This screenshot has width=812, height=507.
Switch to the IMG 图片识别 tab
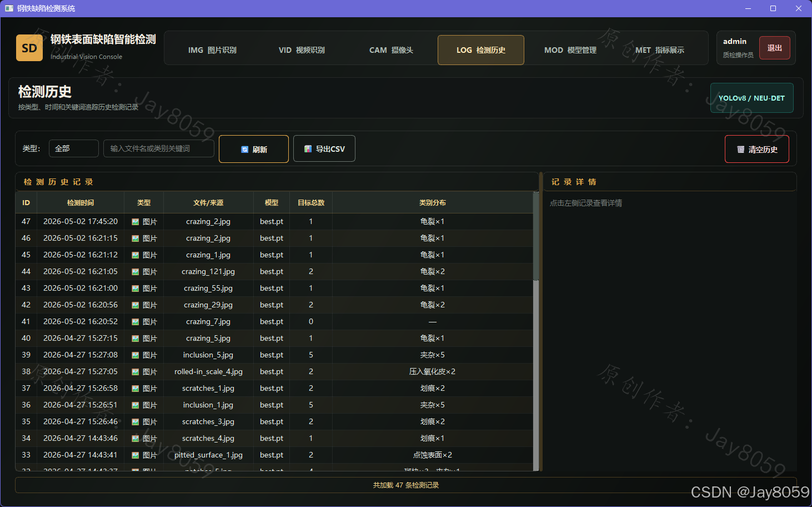pyautogui.click(x=212, y=50)
